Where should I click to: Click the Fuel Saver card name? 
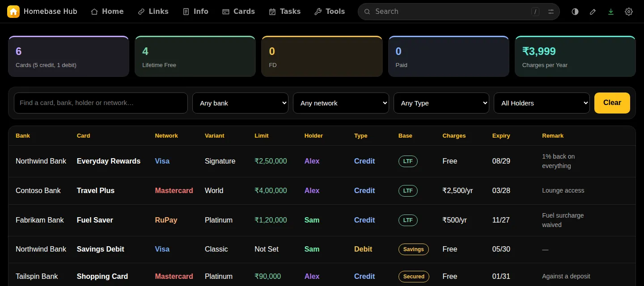coord(95,220)
